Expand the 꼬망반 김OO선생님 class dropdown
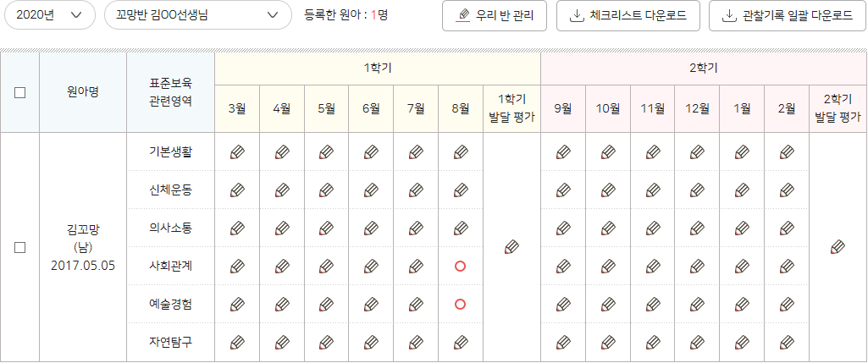The height and width of the screenshot is (363, 868). coord(197,15)
